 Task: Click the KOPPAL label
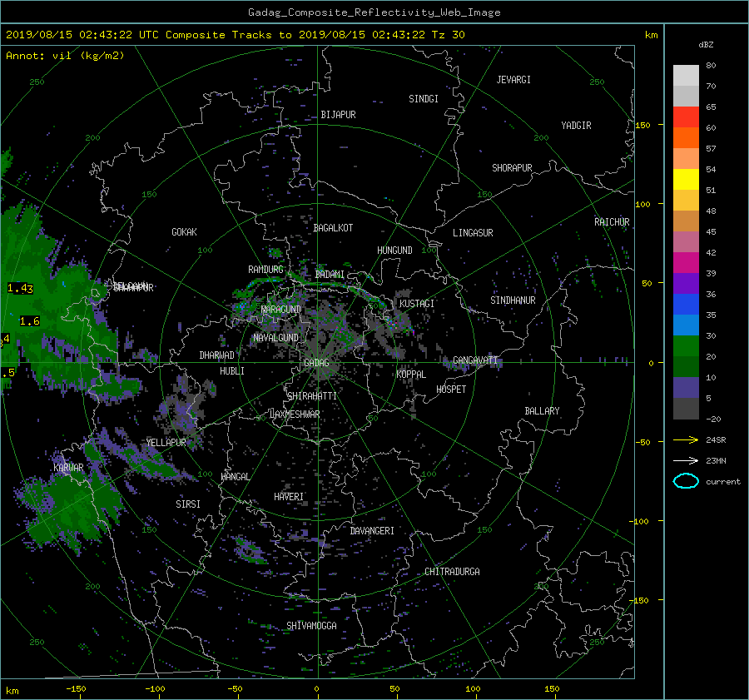pyautogui.click(x=411, y=374)
